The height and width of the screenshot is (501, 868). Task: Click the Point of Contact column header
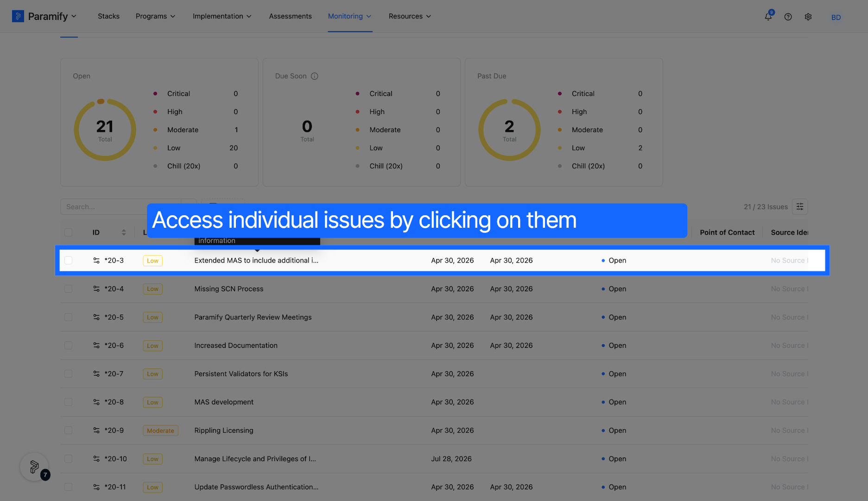tap(727, 232)
